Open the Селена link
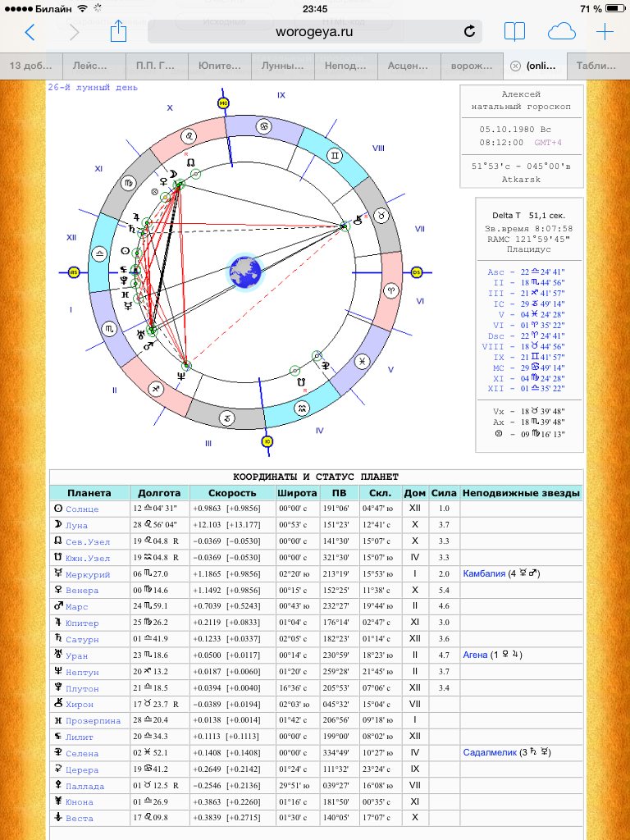The height and width of the screenshot is (840, 630). click(x=82, y=754)
